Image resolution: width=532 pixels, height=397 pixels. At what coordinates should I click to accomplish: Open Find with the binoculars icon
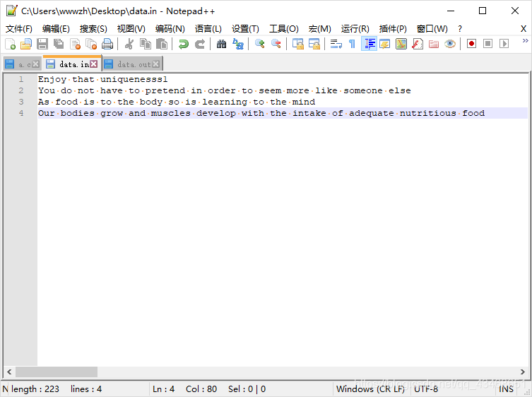(222, 44)
